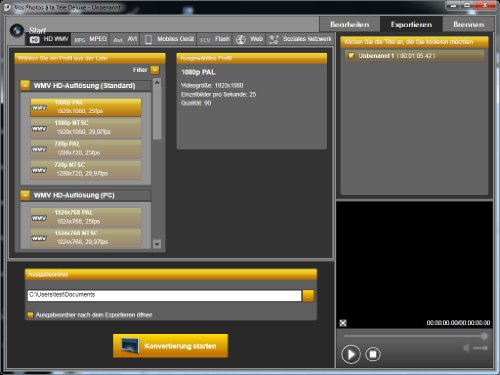This screenshot has width=500, height=375.
Task: Click the profile list scroll-up arrow
Action: 157,82
